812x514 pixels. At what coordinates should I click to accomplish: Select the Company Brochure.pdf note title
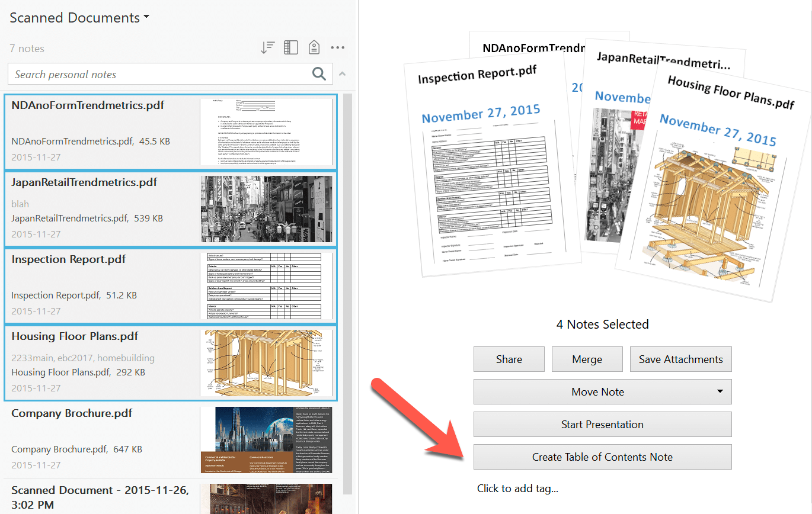click(x=72, y=413)
